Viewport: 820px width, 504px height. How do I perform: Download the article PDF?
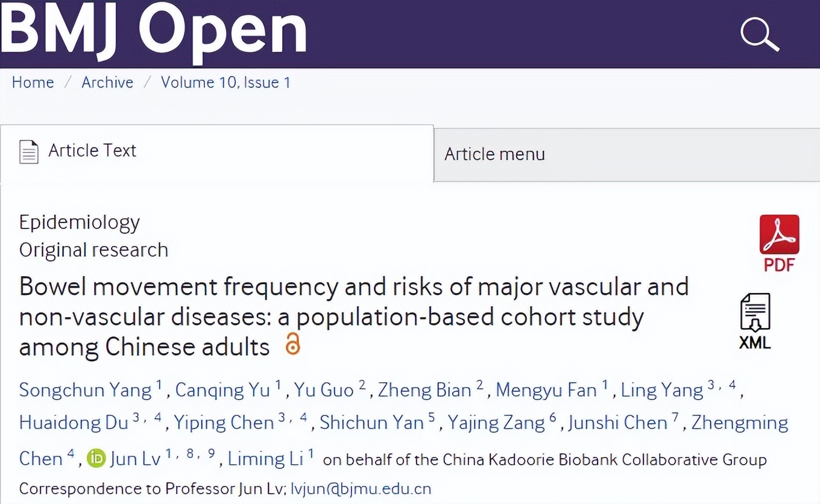tap(779, 242)
